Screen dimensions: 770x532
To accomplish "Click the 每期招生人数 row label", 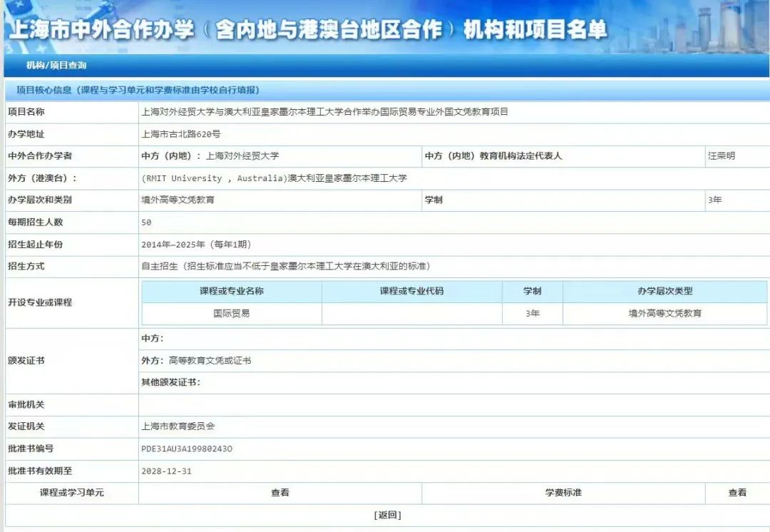I will [x=36, y=222].
